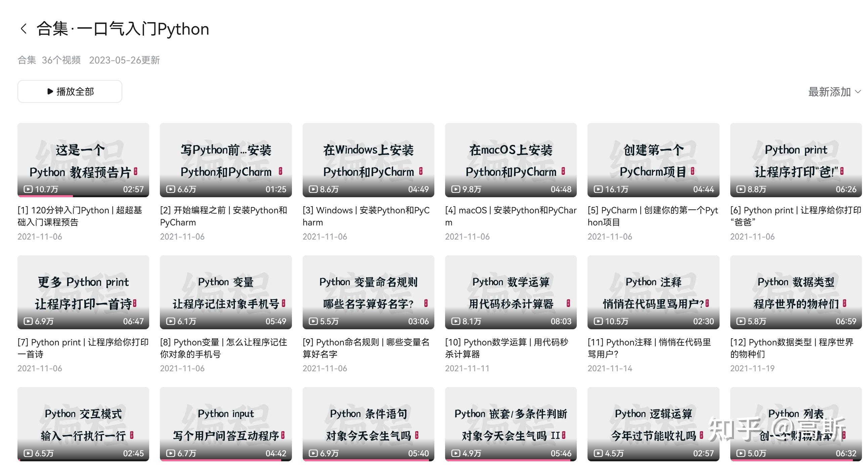This screenshot has height=465, width=868.
Task: Click the play-count icon beside 9.8万
Action: [456, 189]
